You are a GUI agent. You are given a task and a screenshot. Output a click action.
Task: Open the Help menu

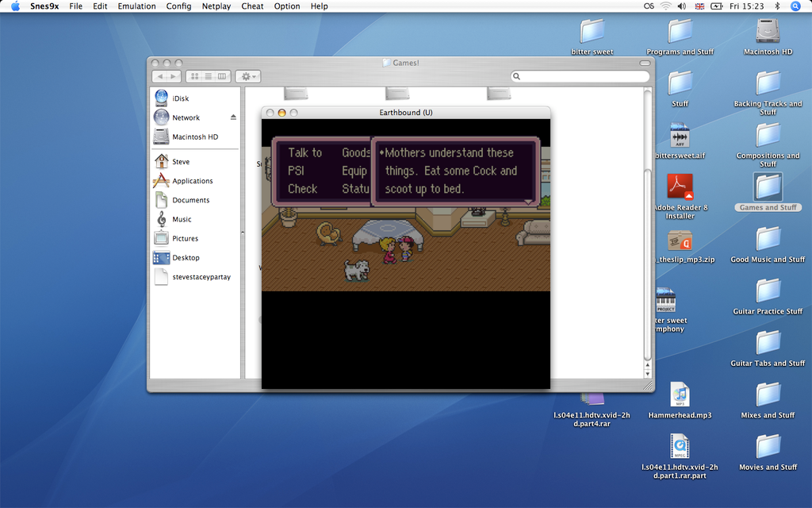click(319, 6)
